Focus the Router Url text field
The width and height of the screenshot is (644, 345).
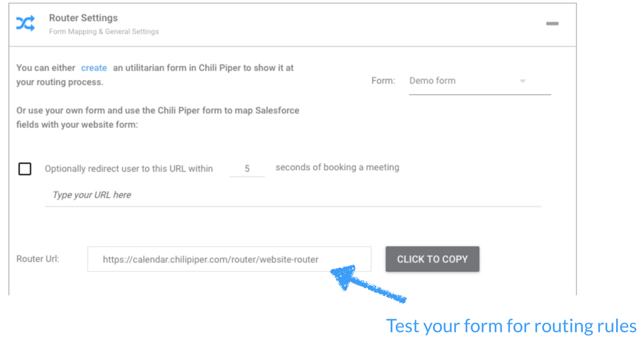pyautogui.click(x=229, y=259)
